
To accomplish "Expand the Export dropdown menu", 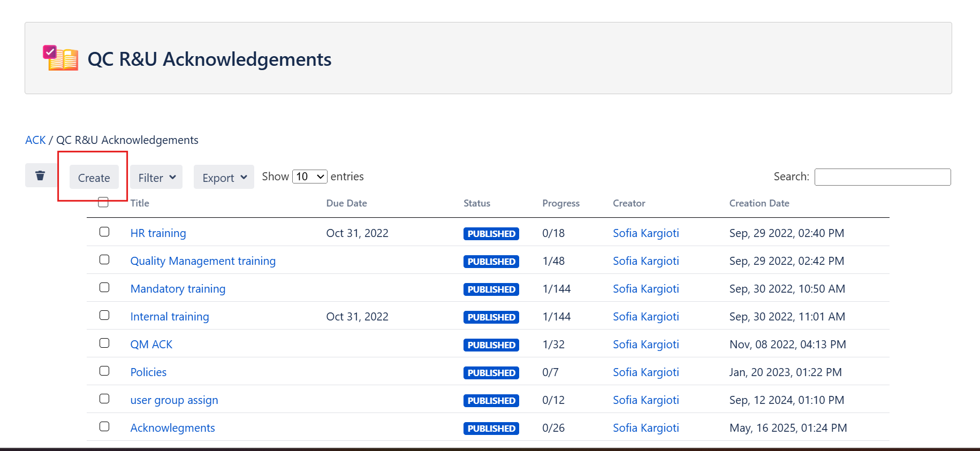I will point(224,178).
